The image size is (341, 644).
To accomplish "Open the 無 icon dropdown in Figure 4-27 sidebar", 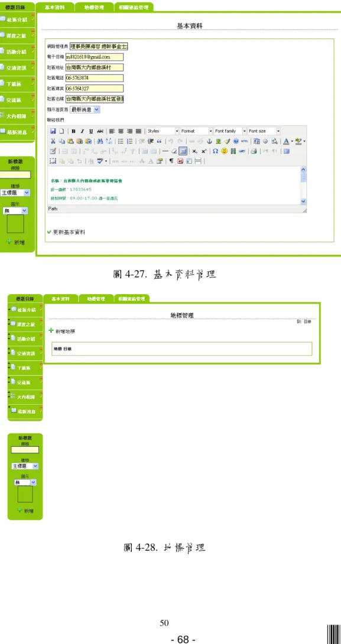I will [15, 210].
